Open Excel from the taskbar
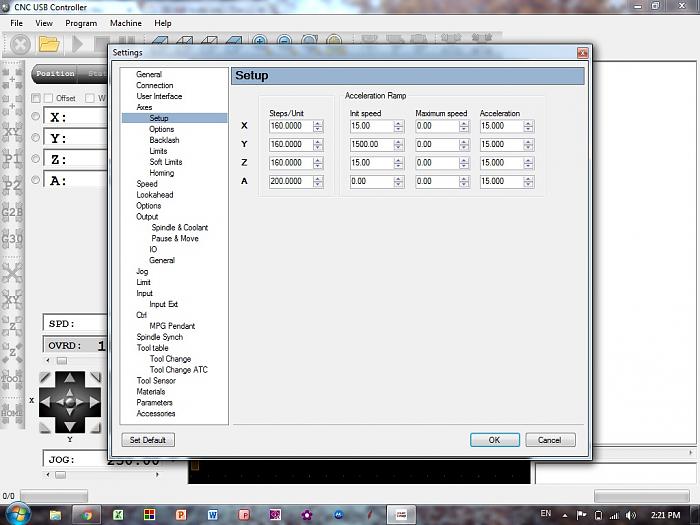The image size is (700, 525). click(x=118, y=515)
